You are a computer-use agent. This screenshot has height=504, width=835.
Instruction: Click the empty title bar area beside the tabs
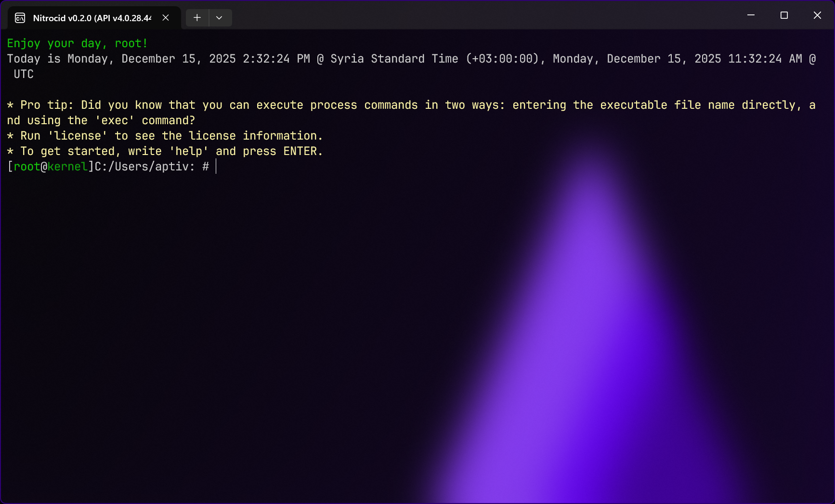482,15
